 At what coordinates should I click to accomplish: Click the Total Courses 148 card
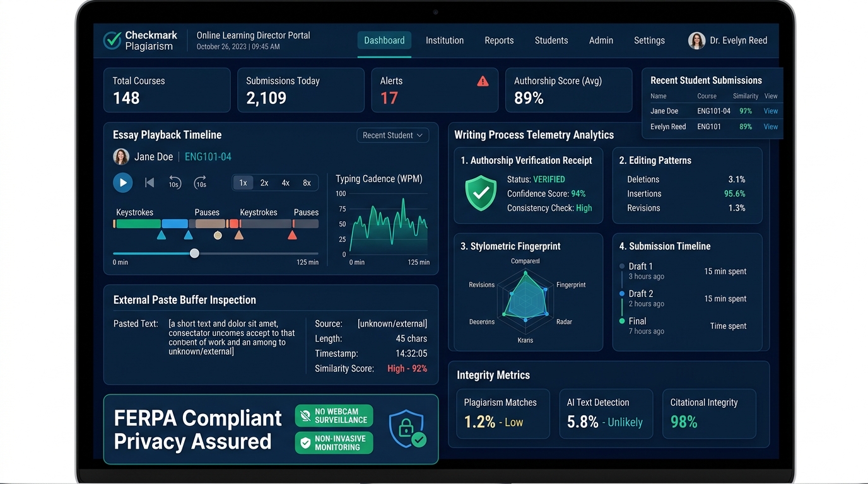(x=167, y=90)
